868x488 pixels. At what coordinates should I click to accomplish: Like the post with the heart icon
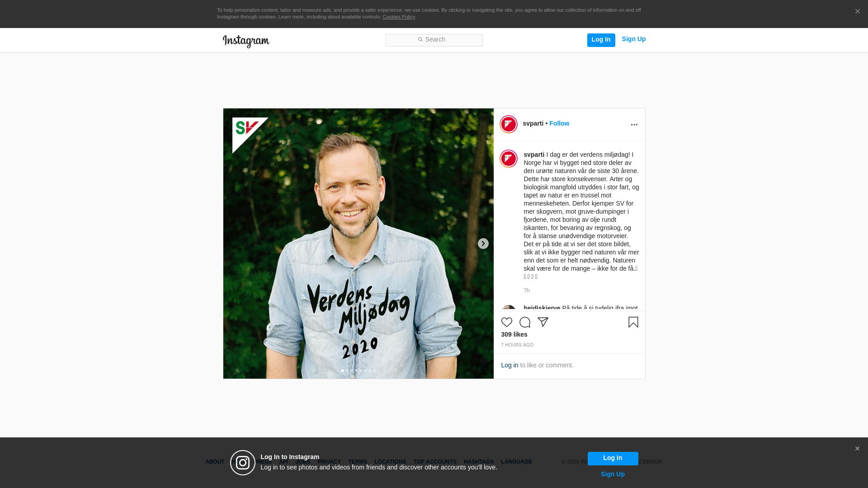point(507,322)
